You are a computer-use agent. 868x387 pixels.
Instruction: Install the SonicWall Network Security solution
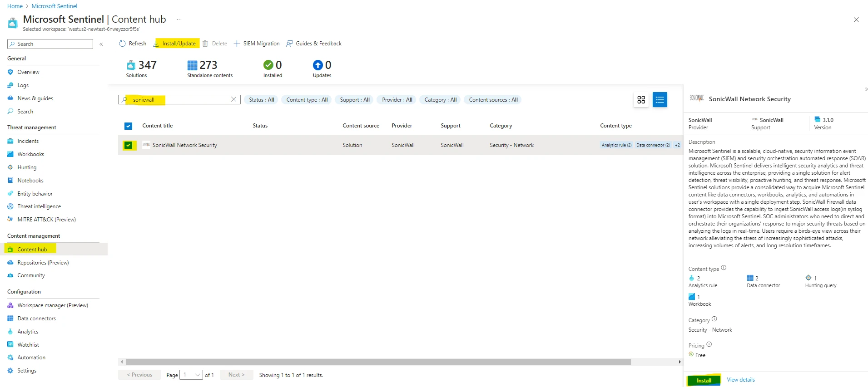pos(704,381)
